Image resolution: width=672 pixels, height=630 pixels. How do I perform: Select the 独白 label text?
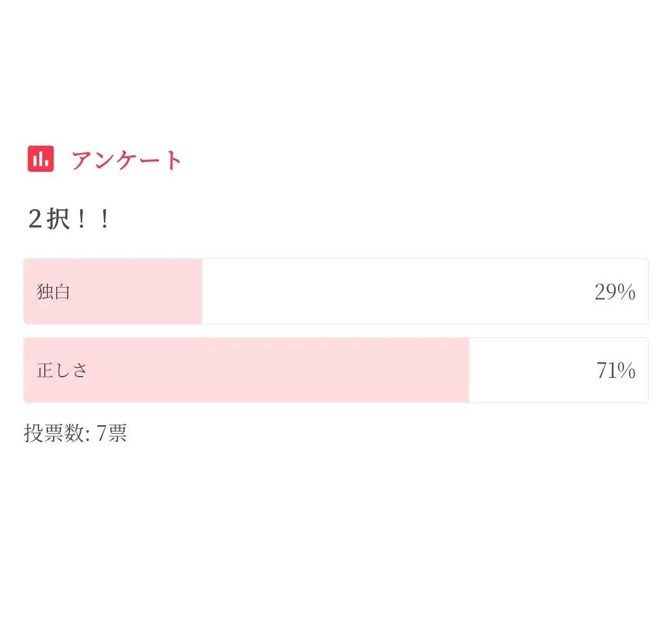[54, 291]
